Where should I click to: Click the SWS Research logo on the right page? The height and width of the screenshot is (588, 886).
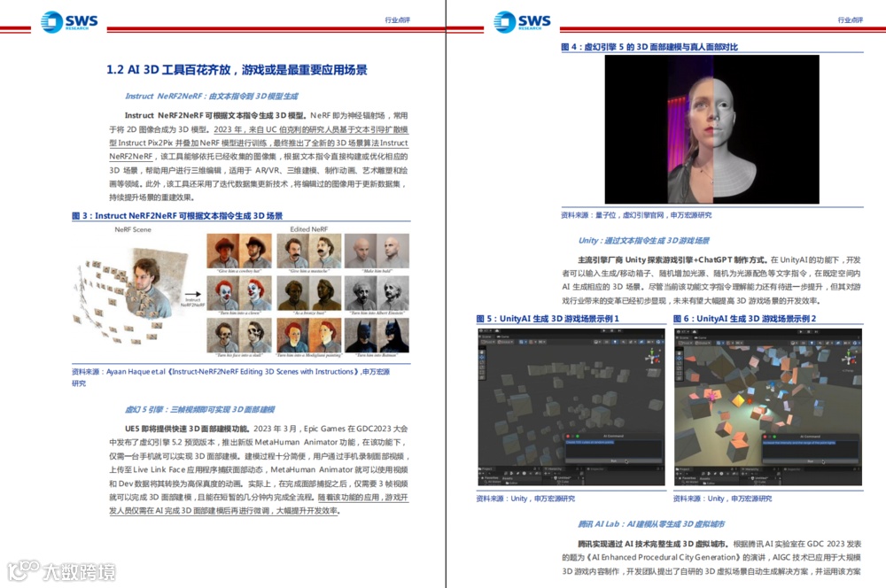[522, 22]
